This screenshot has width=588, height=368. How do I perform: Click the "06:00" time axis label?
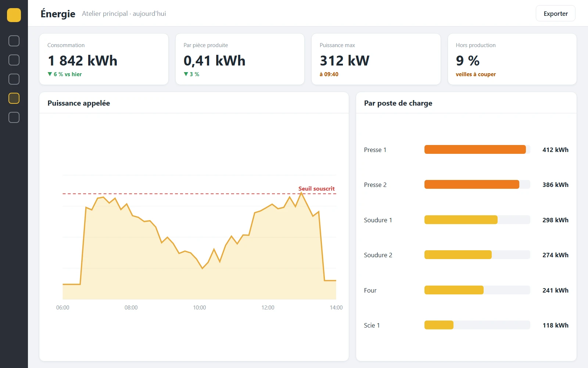63,308
